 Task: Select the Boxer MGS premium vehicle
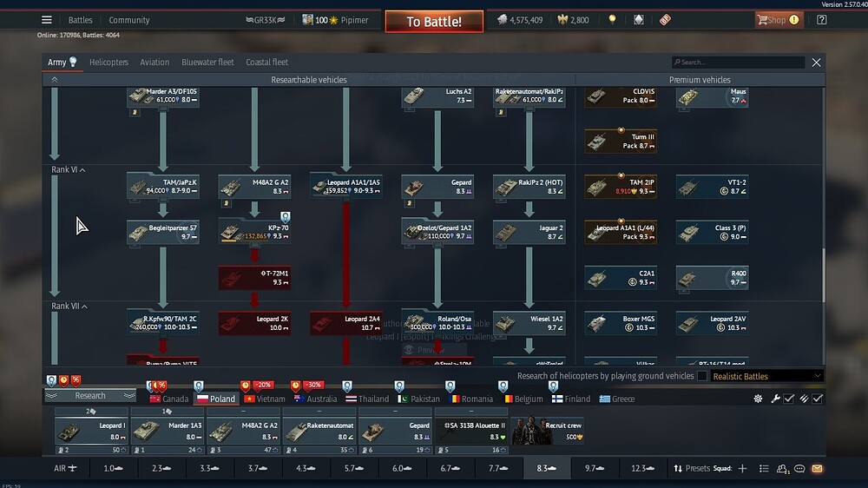coord(621,323)
